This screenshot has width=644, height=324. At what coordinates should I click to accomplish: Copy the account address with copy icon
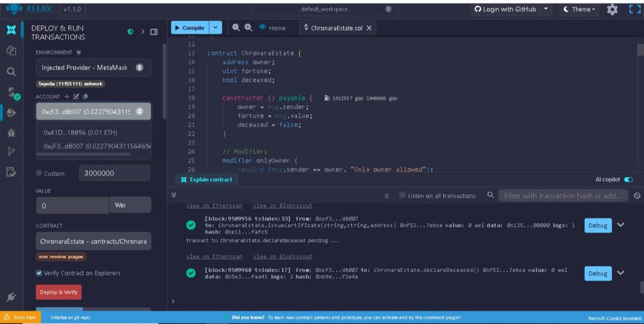click(85, 97)
